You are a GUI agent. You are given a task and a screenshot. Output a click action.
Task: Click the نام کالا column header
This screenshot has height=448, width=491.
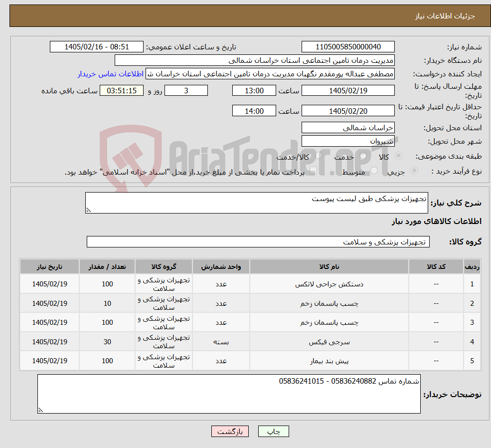(x=329, y=266)
